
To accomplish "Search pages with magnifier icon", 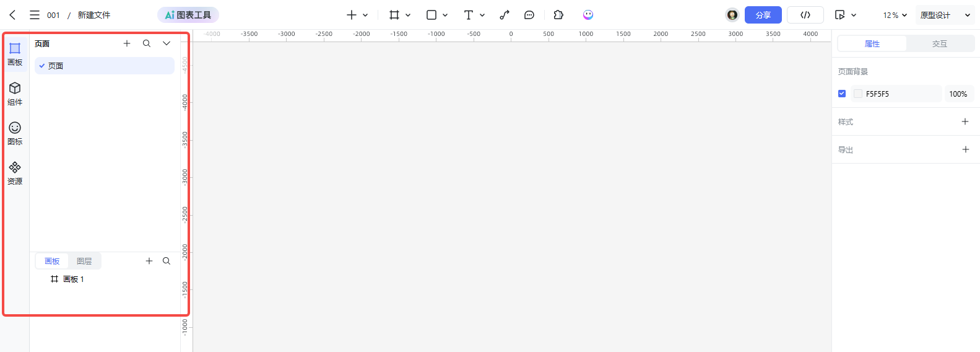I will click(x=147, y=43).
